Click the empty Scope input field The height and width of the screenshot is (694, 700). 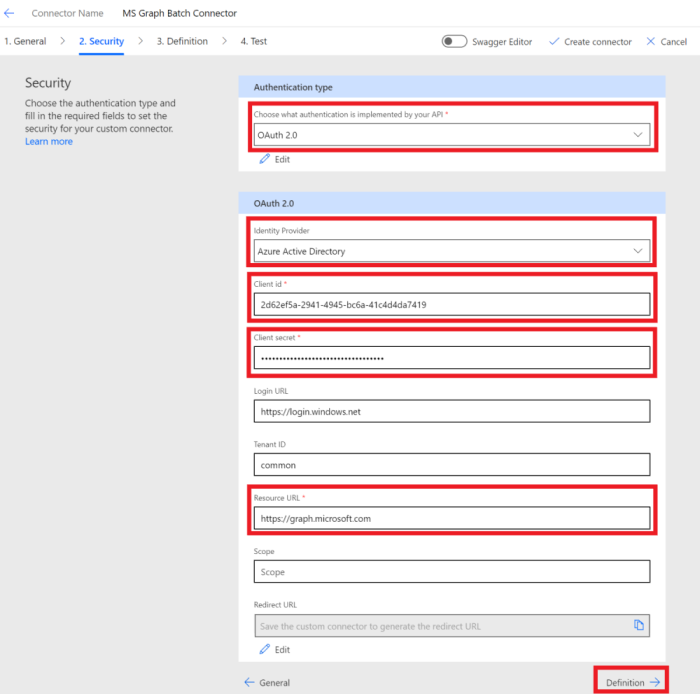point(452,572)
